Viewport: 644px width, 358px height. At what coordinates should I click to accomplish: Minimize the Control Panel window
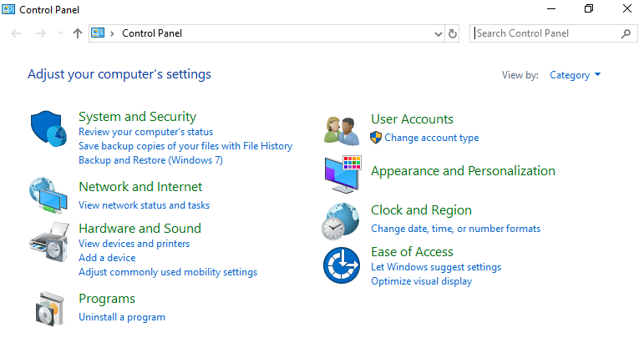click(x=551, y=8)
